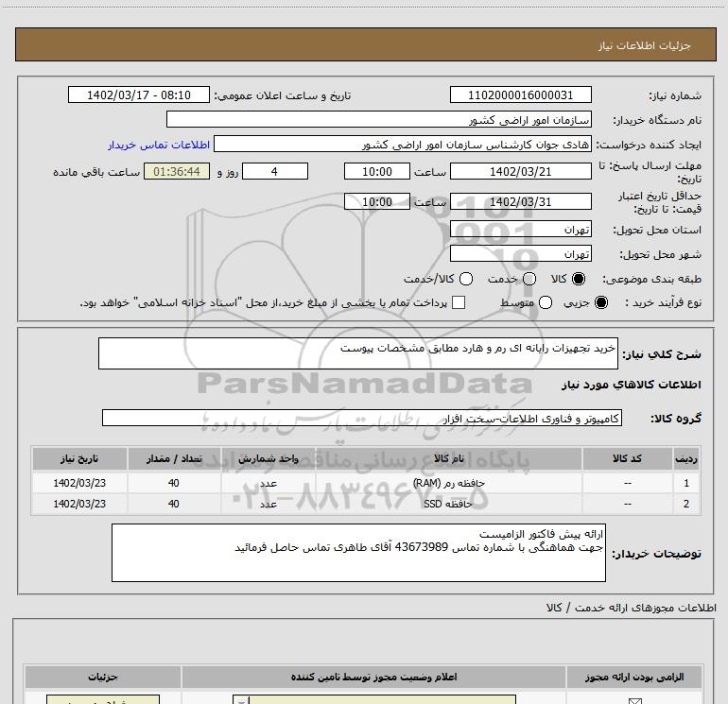The height and width of the screenshot is (704, 728).
Task: Click the کد کالا column header
Action: (x=627, y=458)
